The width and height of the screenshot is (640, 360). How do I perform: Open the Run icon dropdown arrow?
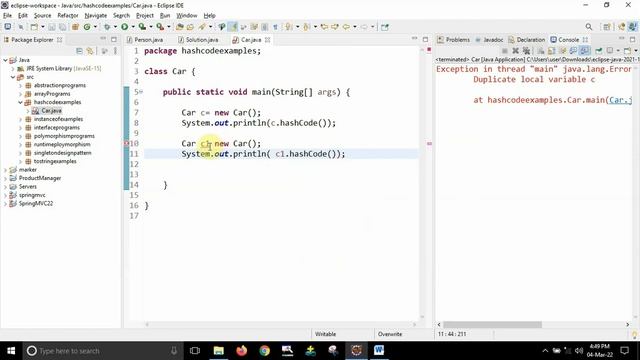click(132, 27)
